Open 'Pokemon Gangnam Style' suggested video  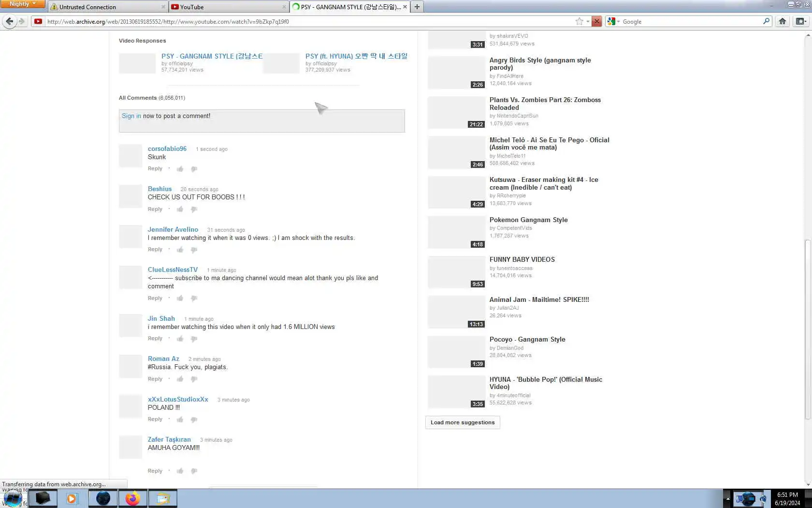coord(529,220)
